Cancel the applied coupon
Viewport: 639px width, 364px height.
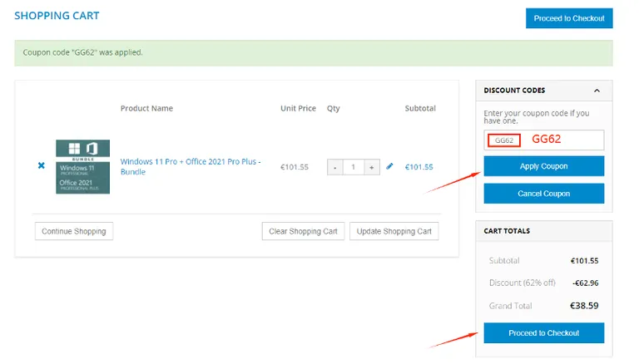point(543,194)
